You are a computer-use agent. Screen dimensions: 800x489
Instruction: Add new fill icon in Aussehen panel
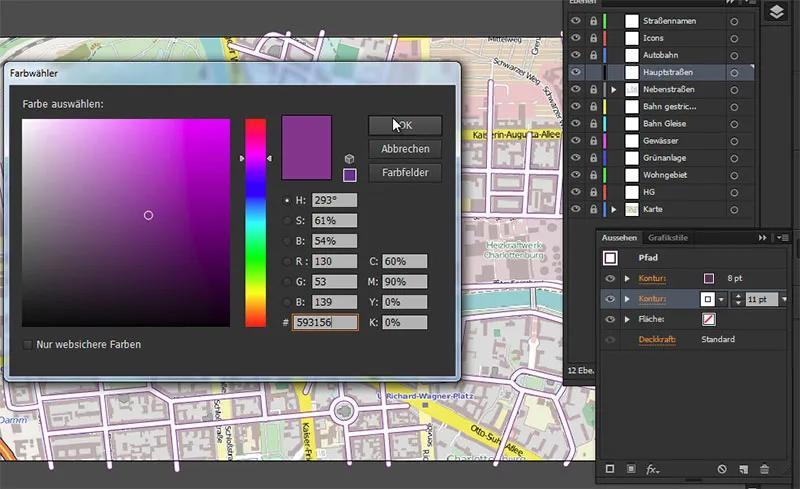(x=631, y=469)
